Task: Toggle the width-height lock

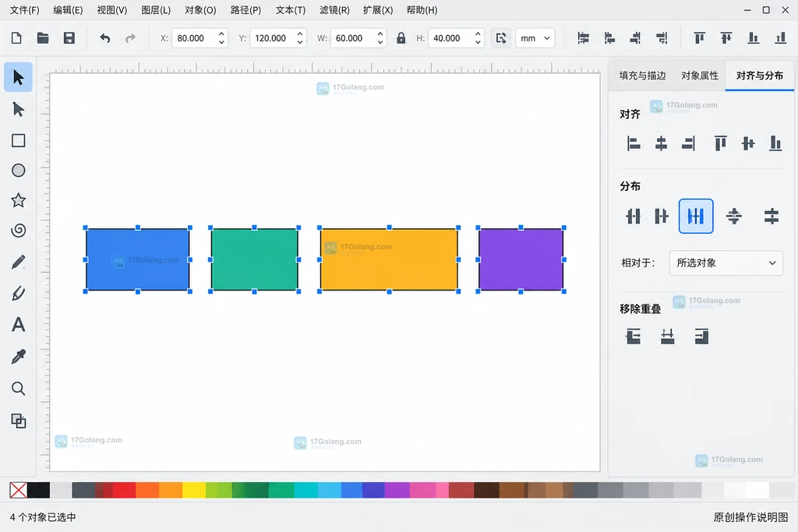Action: point(401,38)
